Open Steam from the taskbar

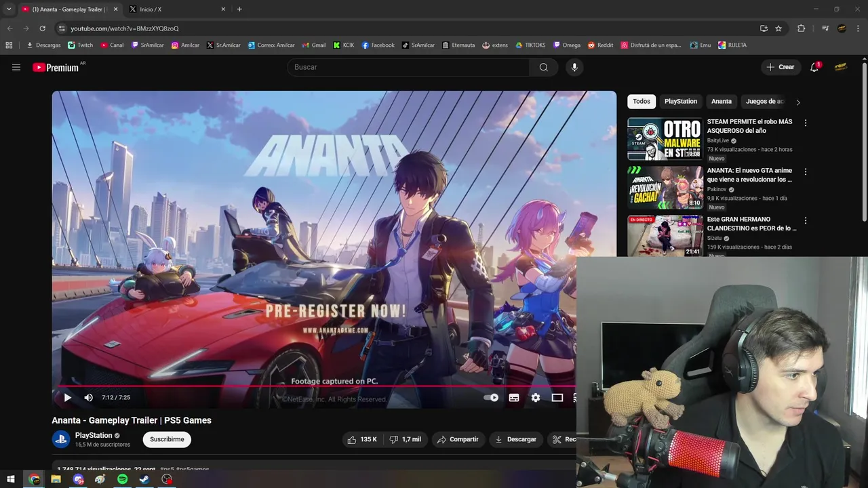[x=144, y=479]
